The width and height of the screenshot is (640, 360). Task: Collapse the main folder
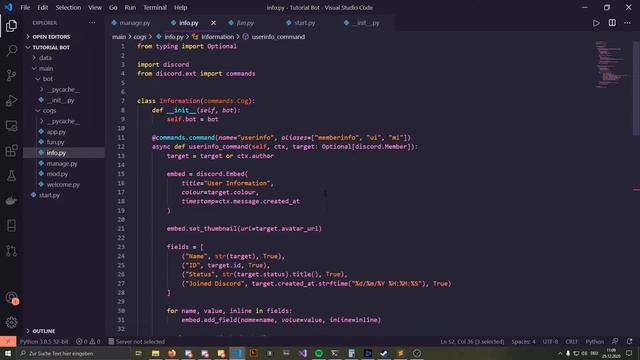tap(46, 69)
